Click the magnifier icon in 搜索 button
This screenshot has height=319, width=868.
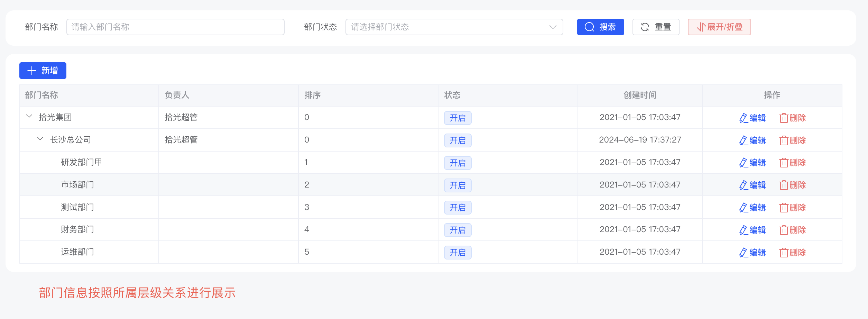tap(589, 27)
